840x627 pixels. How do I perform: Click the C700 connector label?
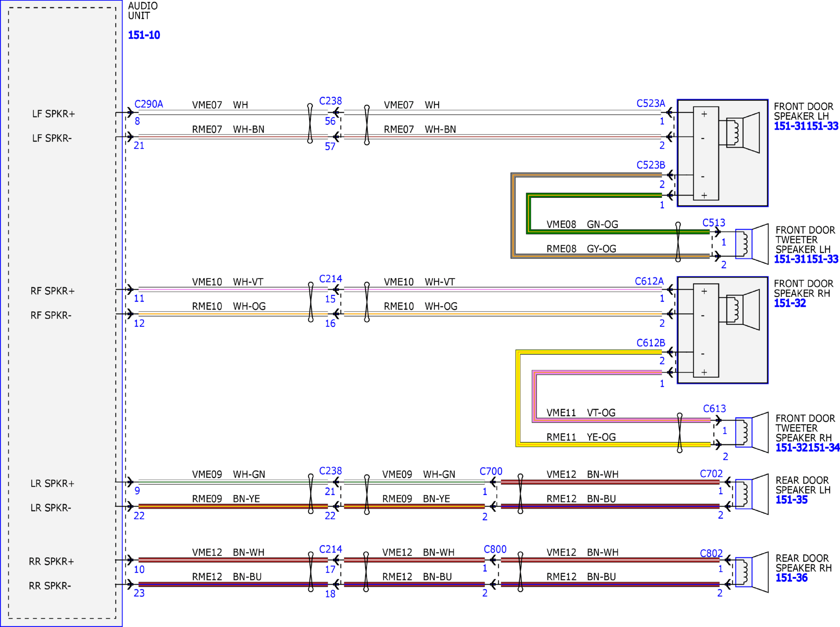[491, 471]
